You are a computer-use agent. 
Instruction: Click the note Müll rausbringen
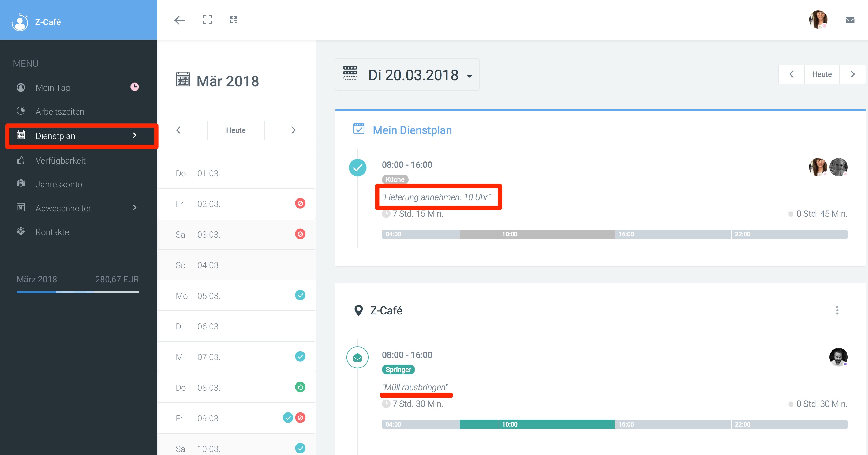tap(415, 387)
